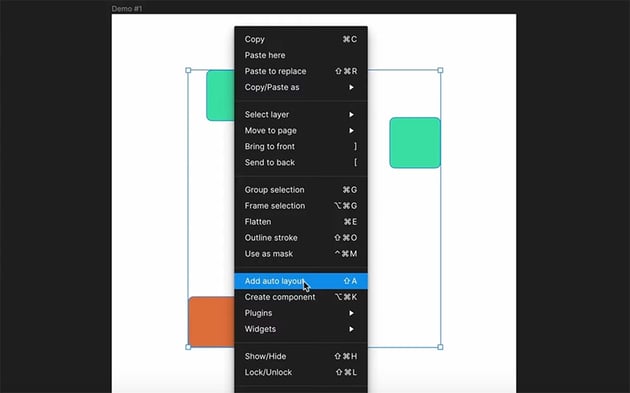The height and width of the screenshot is (393, 630).
Task: Open the Plugins submenu
Action: pos(301,313)
